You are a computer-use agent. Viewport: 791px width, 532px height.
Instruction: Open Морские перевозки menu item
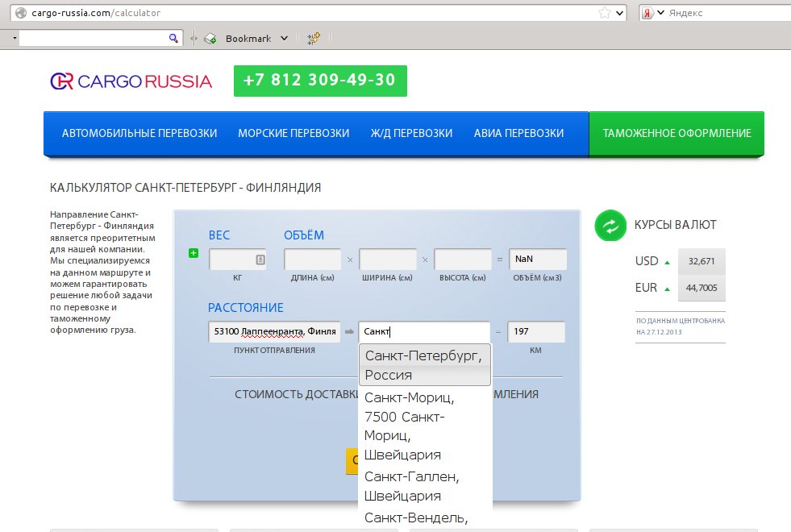[294, 133]
